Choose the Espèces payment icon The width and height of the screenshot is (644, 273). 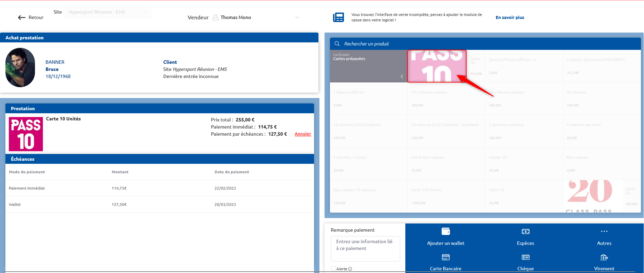(526, 231)
